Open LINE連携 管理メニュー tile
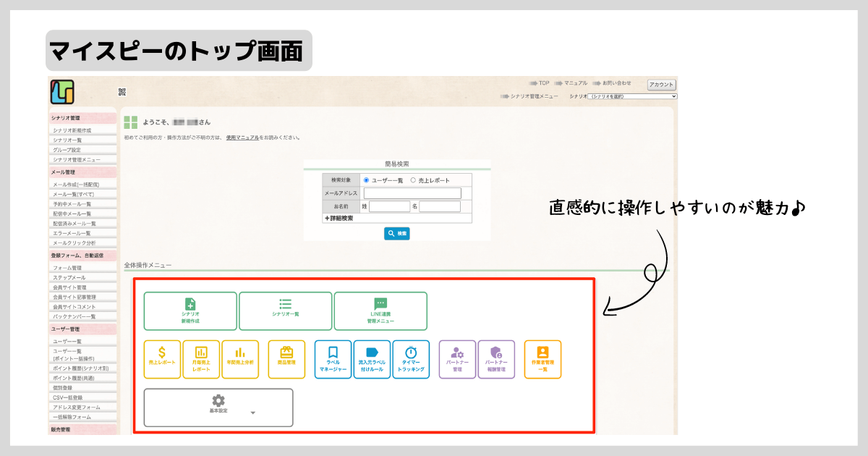868x456 pixels. [380, 311]
